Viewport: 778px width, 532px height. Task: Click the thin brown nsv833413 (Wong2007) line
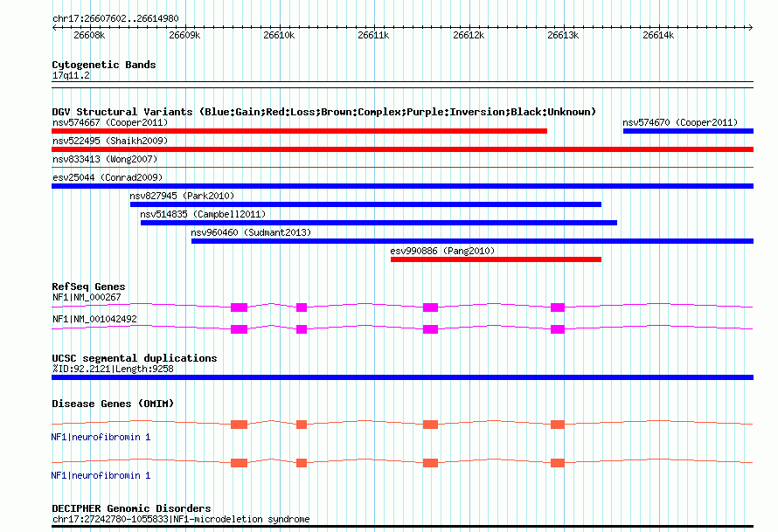click(x=402, y=167)
